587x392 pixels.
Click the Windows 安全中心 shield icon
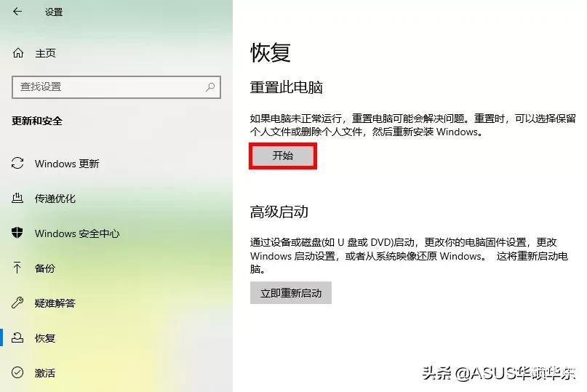17,233
